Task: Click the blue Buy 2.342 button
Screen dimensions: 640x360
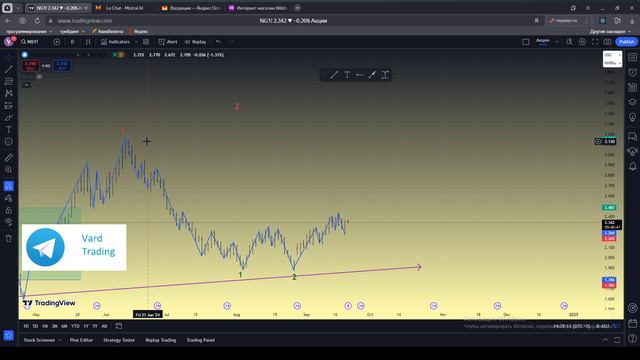Action: click(x=62, y=66)
